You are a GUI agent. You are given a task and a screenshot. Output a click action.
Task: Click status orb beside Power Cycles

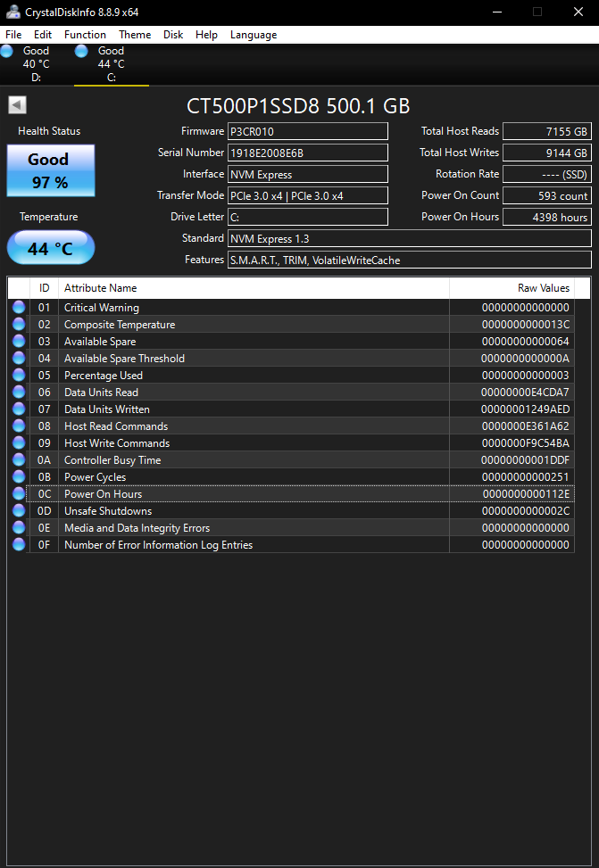coord(19,476)
